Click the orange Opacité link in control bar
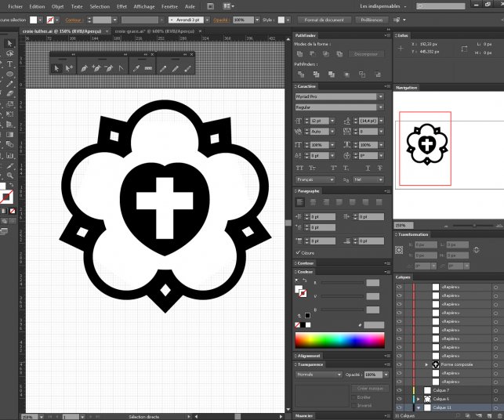The width and height of the screenshot is (504, 420). tap(221, 20)
